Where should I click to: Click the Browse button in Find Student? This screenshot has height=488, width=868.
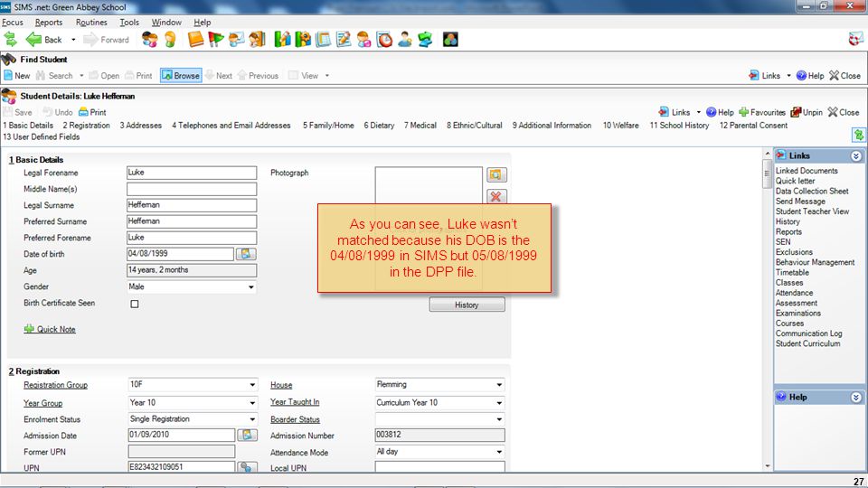[181, 76]
